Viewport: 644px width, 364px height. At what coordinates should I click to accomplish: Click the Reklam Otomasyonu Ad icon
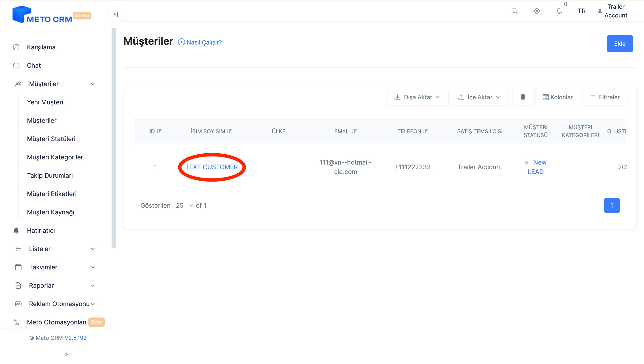18,304
